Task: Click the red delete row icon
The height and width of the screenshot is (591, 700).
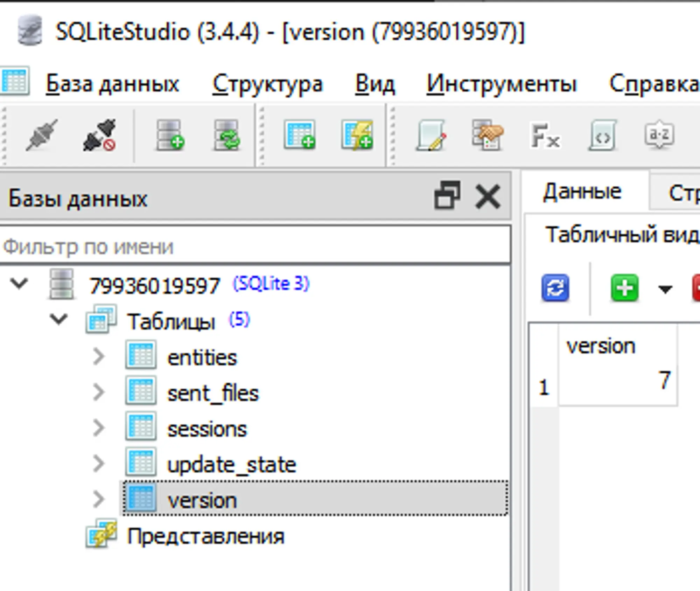Action: (696, 288)
